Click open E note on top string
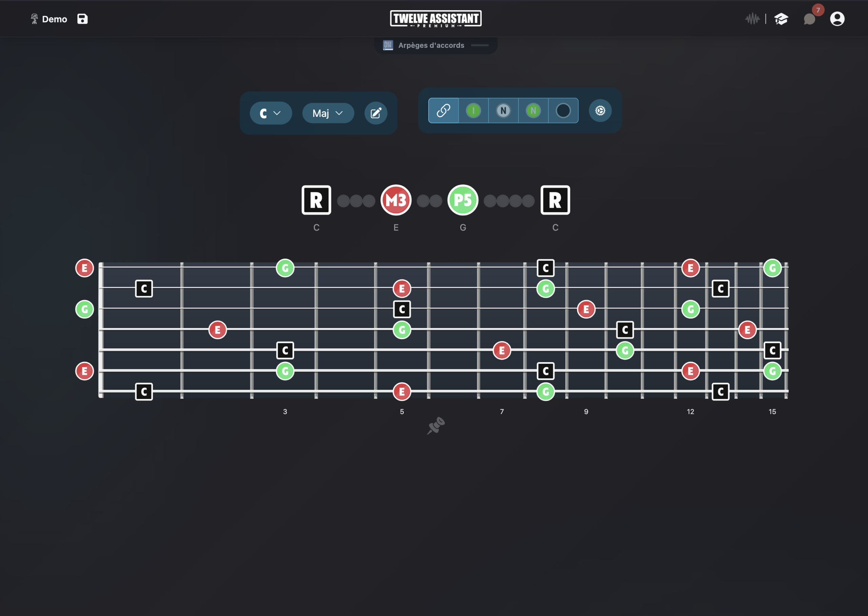Image resolution: width=868 pixels, height=616 pixels. click(85, 268)
